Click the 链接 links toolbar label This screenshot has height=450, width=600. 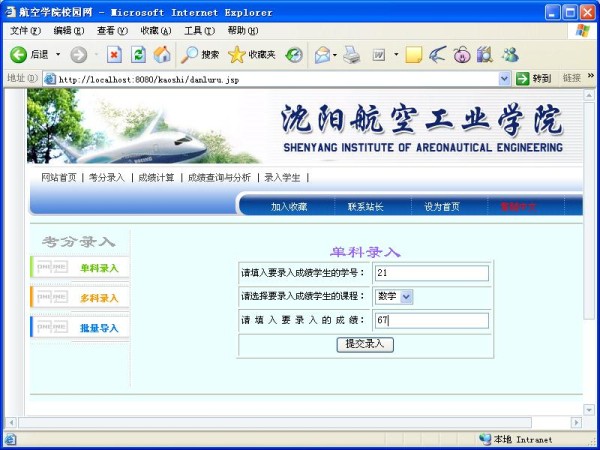[x=572, y=78]
